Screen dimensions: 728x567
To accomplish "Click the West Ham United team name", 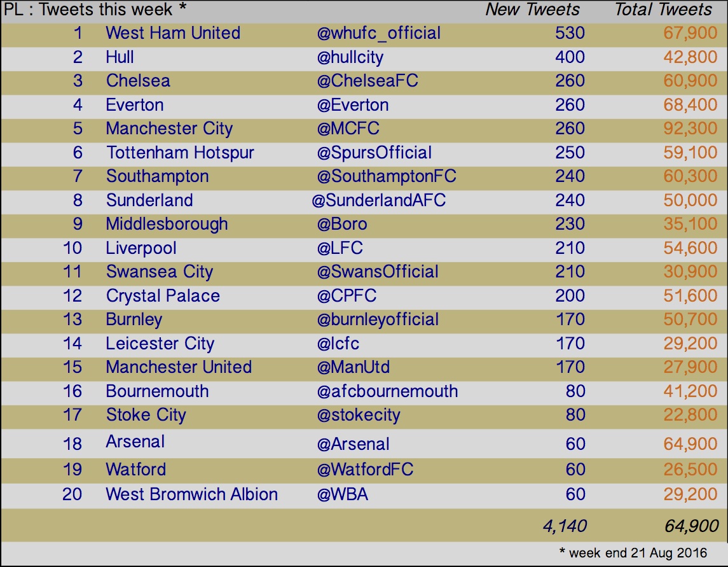I will coord(173,33).
